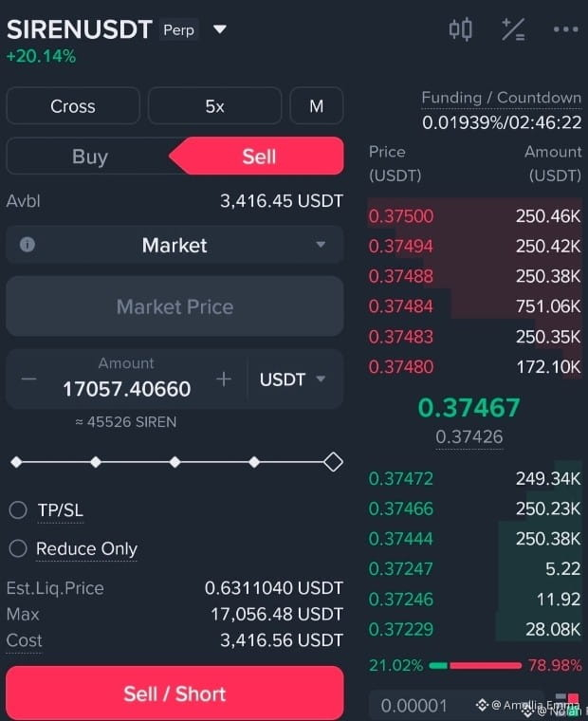Image resolution: width=588 pixels, height=721 pixels.
Task: Open the three-dot more options menu
Action: 566,29
